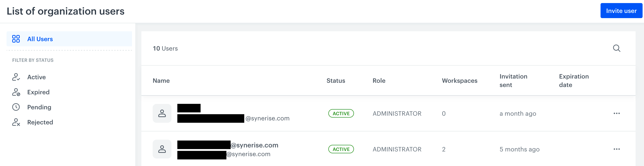Click the Name column header
This screenshot has width=644, height=166.
(x=161, y=81)
